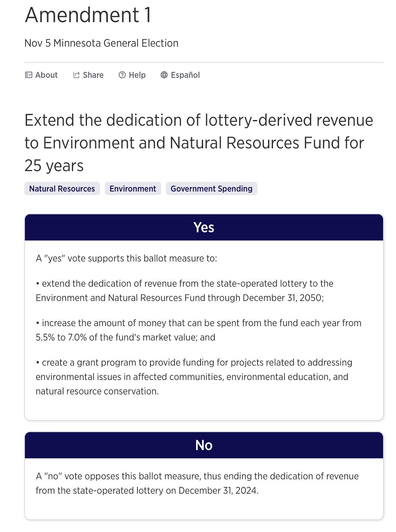The image size is (396, 532).
Task: Click the bullet about 5.5% to 7.0% increase
Action: (x=198, y=330)
